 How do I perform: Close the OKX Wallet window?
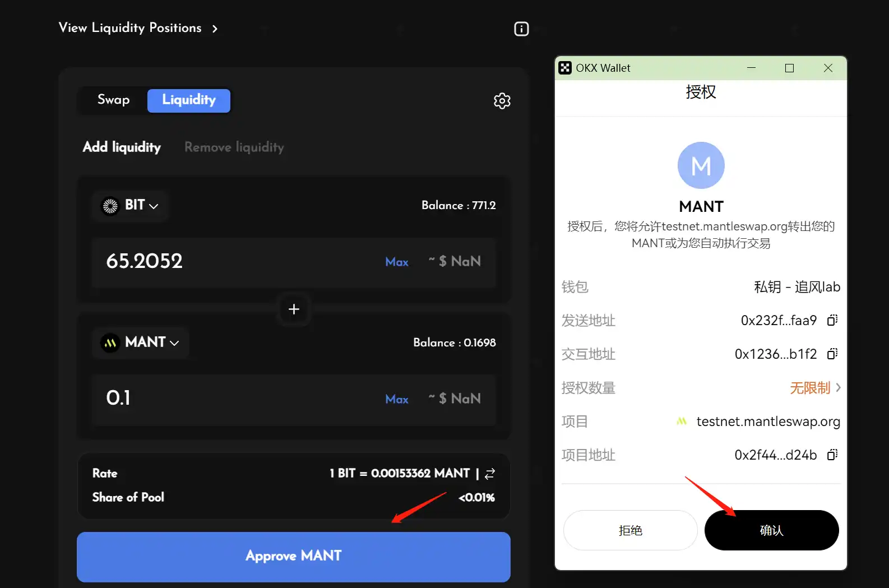(828, 68)
